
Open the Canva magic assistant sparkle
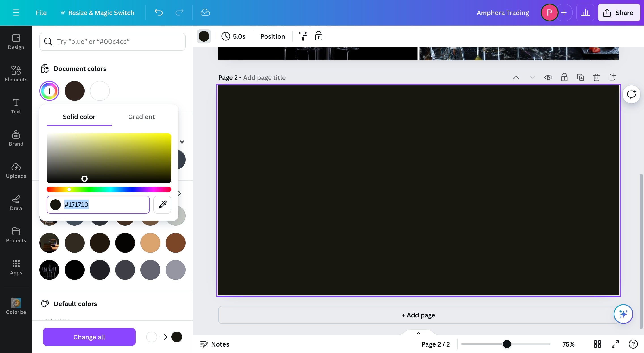623,314
